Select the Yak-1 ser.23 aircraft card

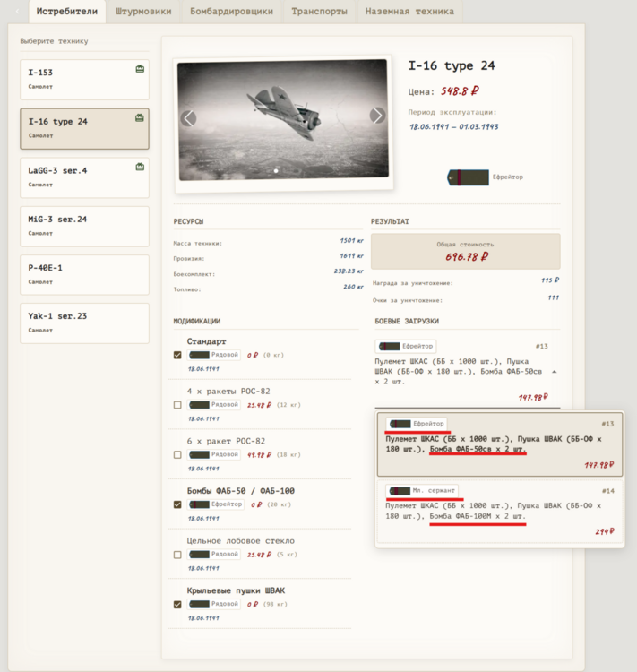coord(84,323)
